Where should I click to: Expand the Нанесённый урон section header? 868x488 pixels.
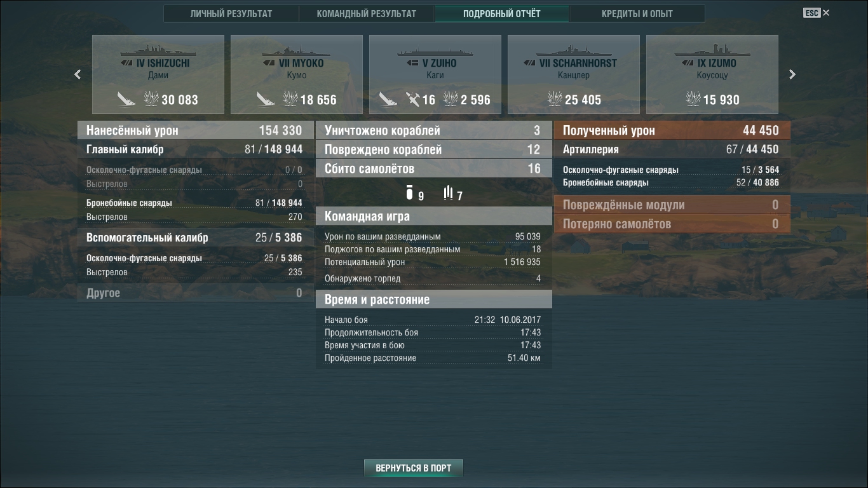196,130
